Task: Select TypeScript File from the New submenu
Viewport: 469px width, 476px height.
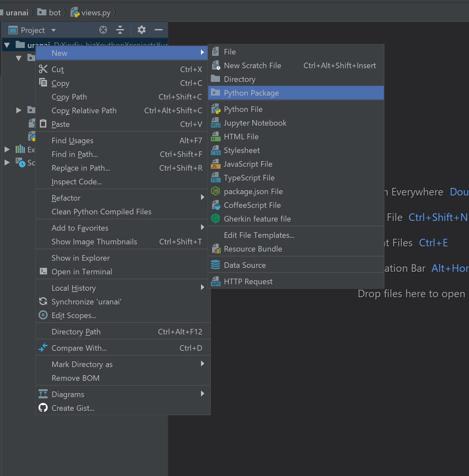Action: coord(249,178)
